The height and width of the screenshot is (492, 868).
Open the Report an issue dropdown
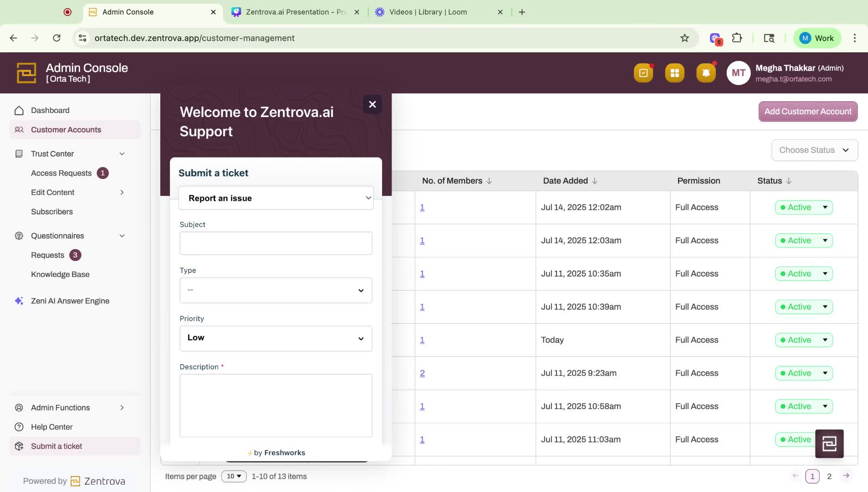(276, 198)
